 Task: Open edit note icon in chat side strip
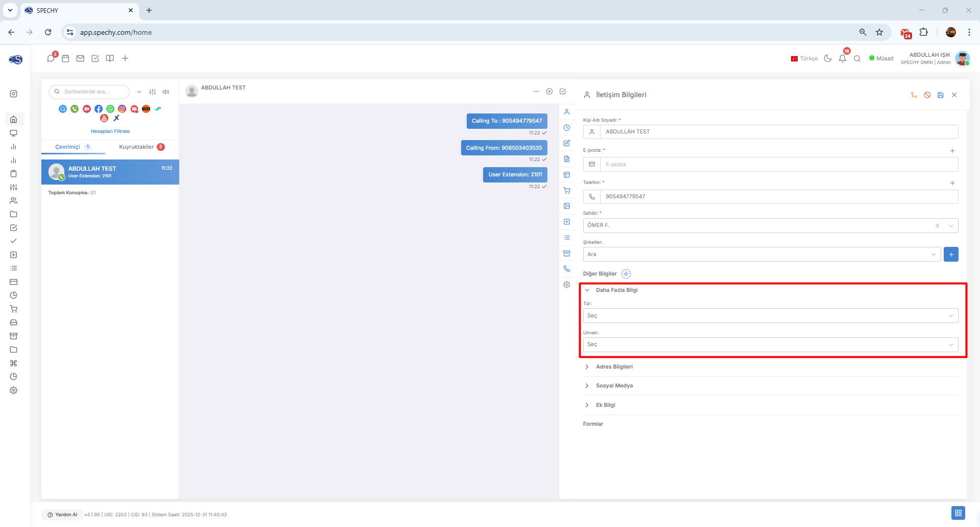[x=567, y=143]
